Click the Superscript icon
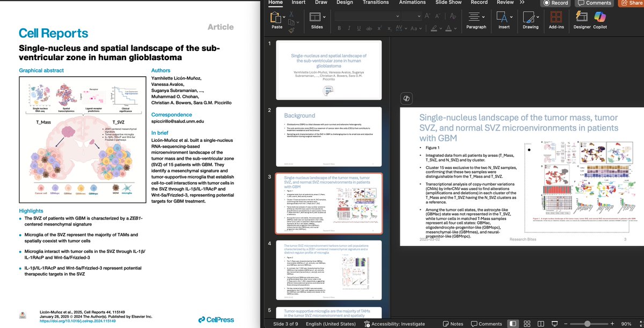644x328 pixels. click(x=379, y=28)
